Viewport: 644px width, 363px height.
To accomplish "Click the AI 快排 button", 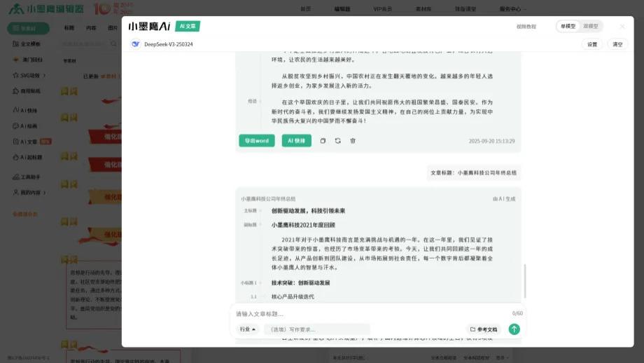I will tap(297, 141).
